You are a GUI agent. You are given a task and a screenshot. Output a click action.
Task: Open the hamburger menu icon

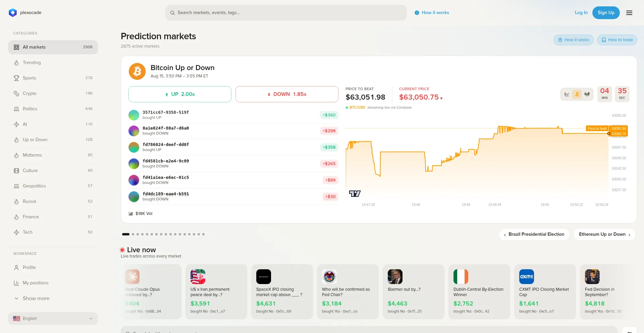pos(629,13)
